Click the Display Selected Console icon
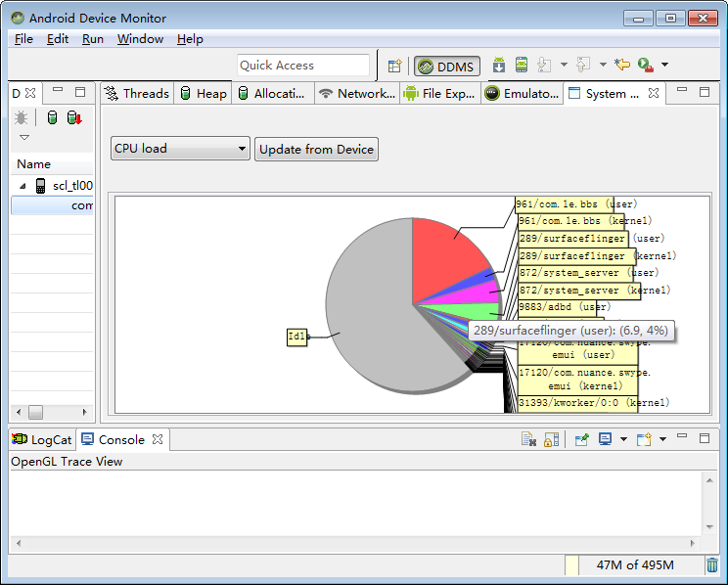The image size is (728, 585). 605,439
